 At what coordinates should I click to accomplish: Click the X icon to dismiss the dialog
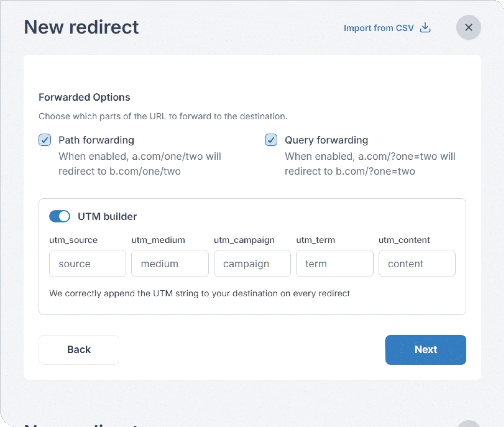tap(468, 28)
